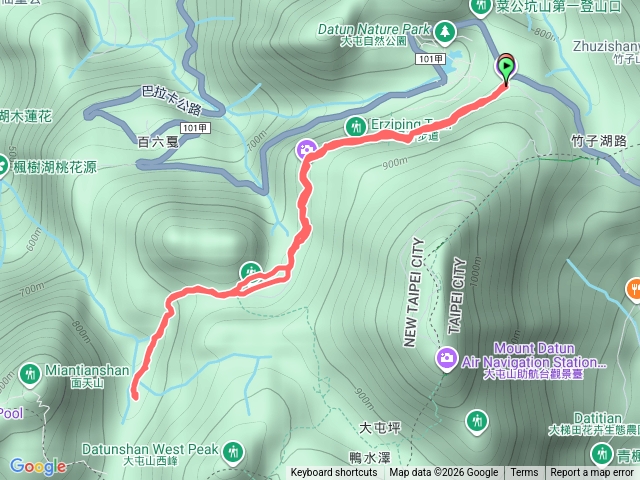Image resolution: width=640 pixels, height=480 pixels.
Task: Click the Datitian hiker pin in bottom-right corner
Action: 602,455
